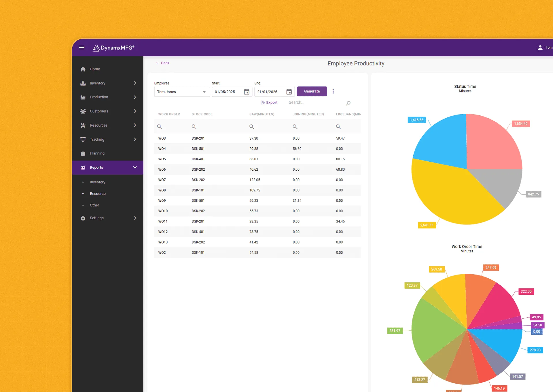Image resolution: width=553 pixels, height=392 pixels.
Task: Click the Customers people icon
Action: tap(83, 111)
